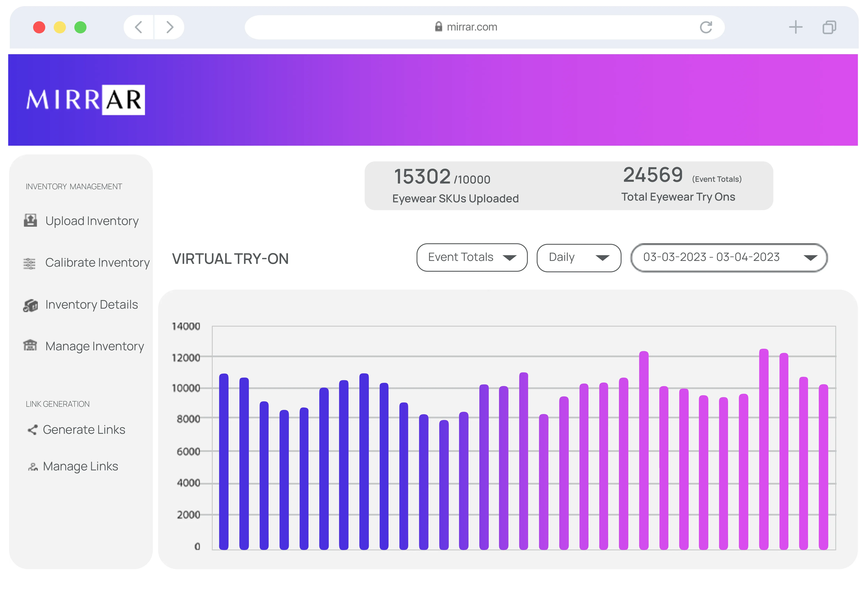Click the browser tabs overview icon
Image resolution: width=868 pixels, height=603 pixels.
point(829,27)
